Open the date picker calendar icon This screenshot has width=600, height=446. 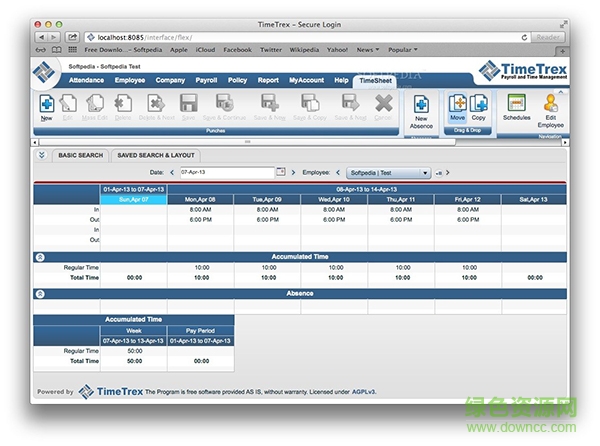(281, 172)
